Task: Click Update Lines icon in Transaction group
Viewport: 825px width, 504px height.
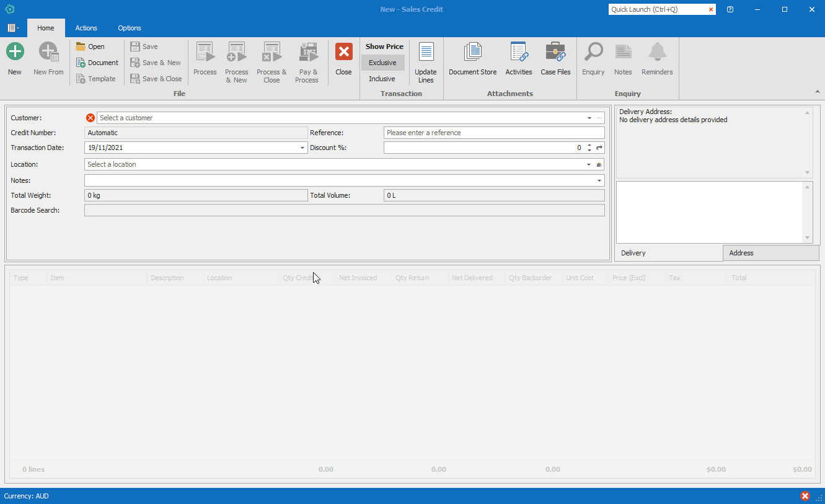Action: (426, 52)
